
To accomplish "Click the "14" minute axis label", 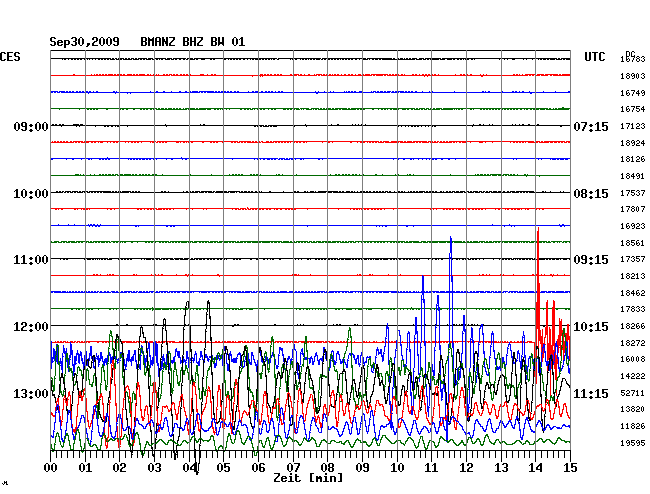I will [536, 468].
